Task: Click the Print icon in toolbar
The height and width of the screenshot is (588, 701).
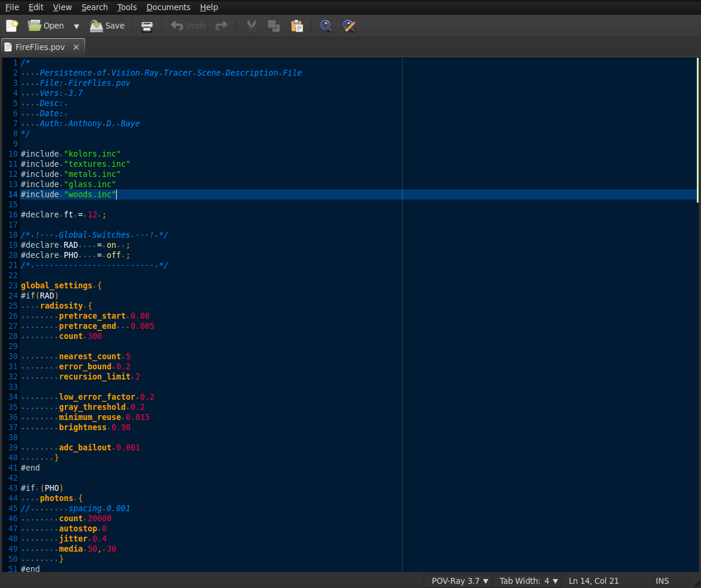Action: point(147,26)
